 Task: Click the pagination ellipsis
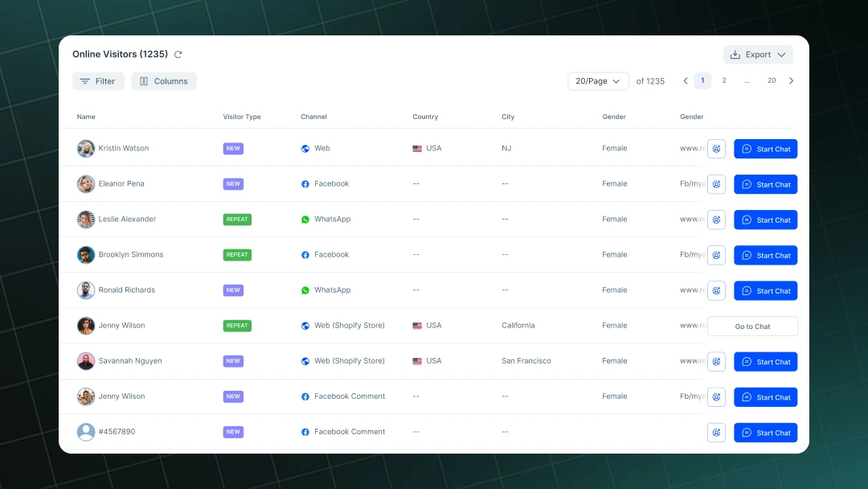tap(747, 81)
